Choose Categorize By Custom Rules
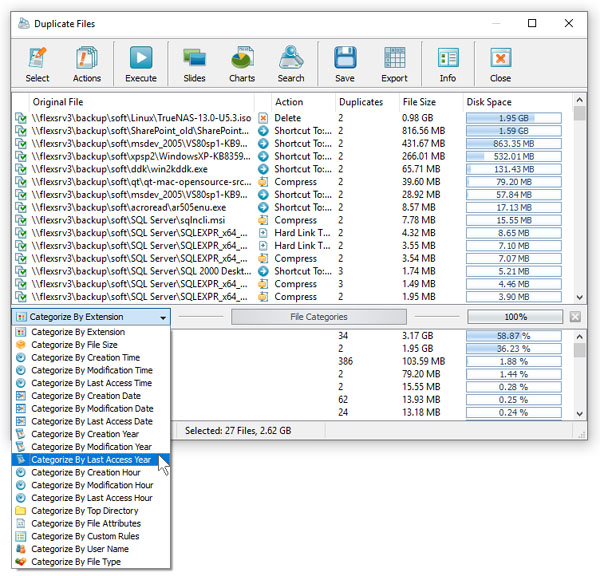Image resolution: width=600 pixels, height=576 pixels. [91, 536]
